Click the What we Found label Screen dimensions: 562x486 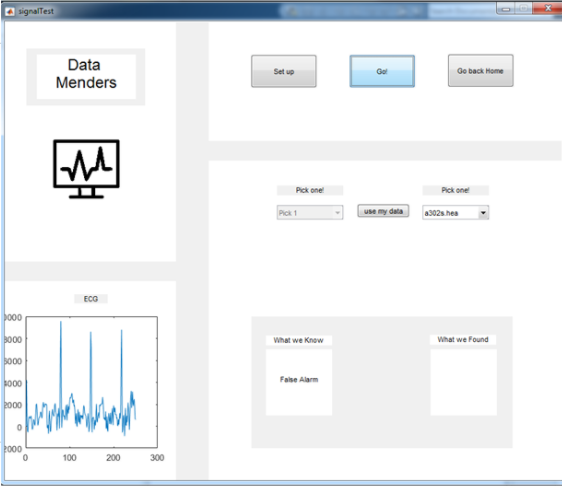[463, 339]
